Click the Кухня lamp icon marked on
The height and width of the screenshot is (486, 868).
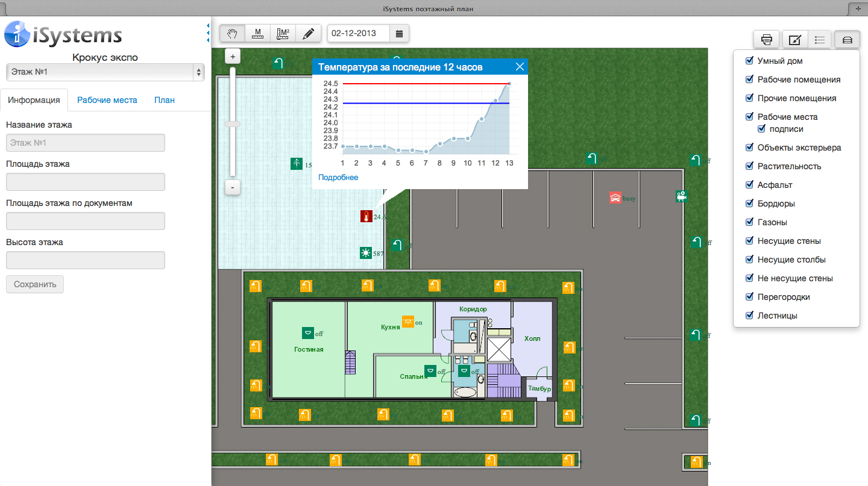click(408, 322)
